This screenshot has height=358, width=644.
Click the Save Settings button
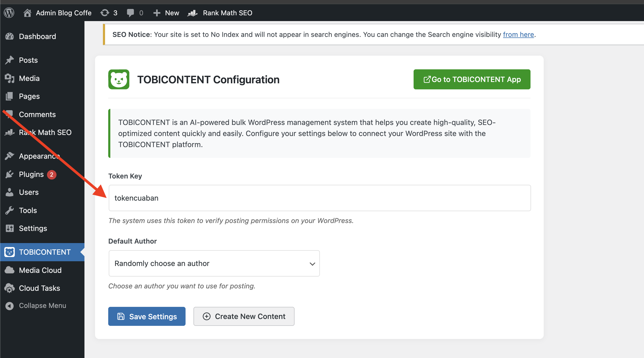pos(147,316)
